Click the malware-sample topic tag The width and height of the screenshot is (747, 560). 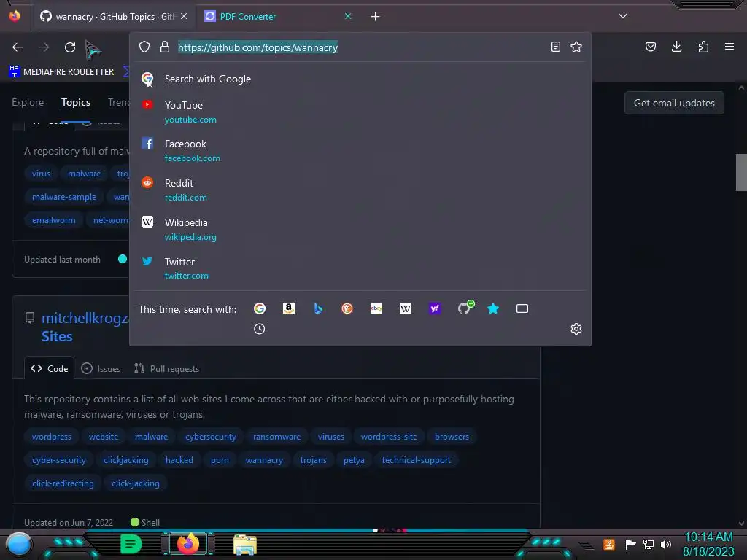64,197
